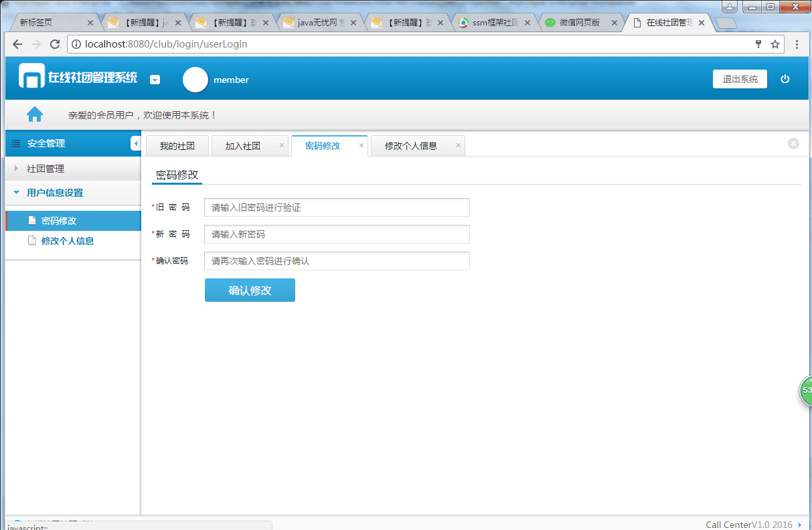Click the old password input field
Screen dimensions: 812x530
click(x=337, y=207)
